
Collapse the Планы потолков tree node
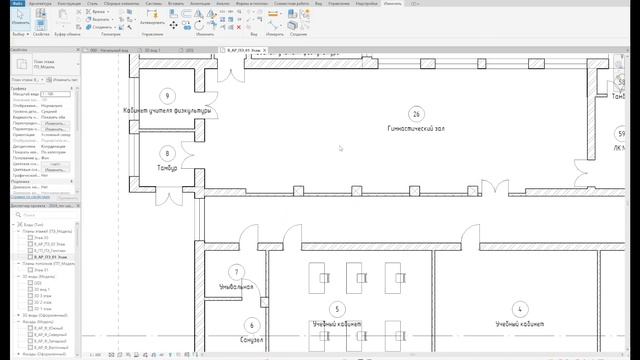[18, 264]
